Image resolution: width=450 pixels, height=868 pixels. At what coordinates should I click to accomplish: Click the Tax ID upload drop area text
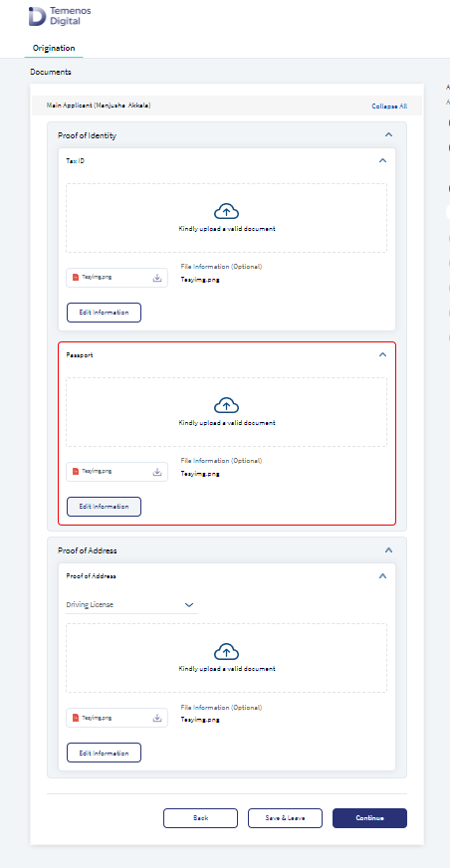pyautogui.click(x=227, y=229)
